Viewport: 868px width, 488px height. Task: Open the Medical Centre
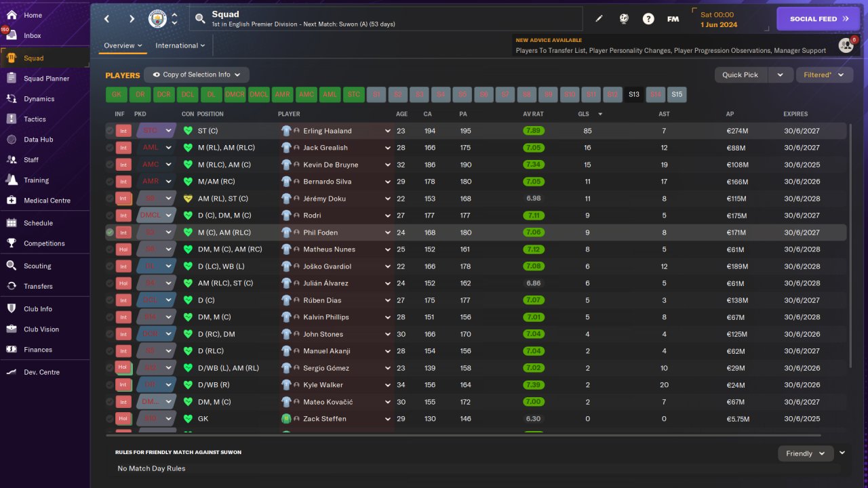coord(47,201)
